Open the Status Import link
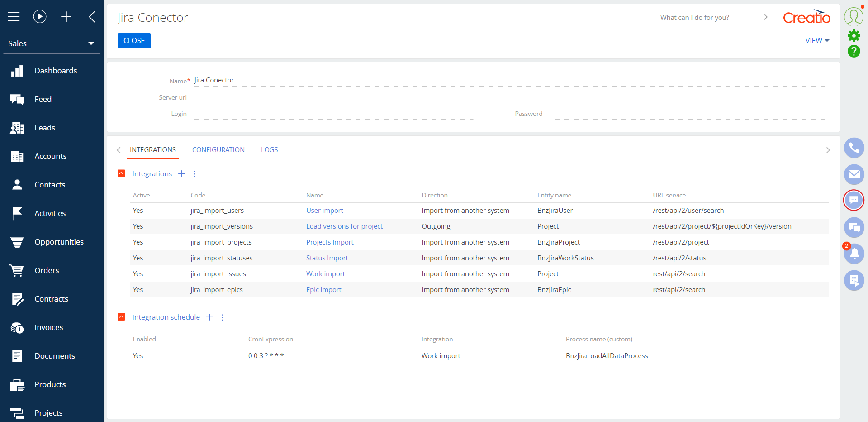This screenshot has width=868, height=422. tap(327, 258)
